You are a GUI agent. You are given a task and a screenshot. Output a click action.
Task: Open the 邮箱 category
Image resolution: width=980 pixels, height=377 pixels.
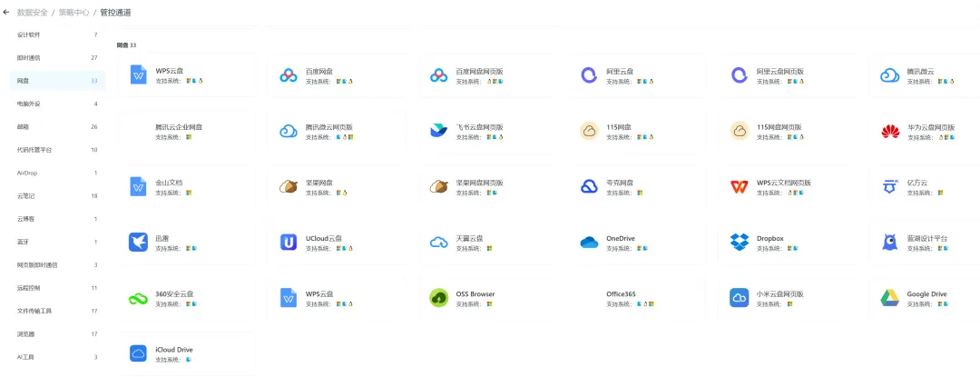coord(57,127)
